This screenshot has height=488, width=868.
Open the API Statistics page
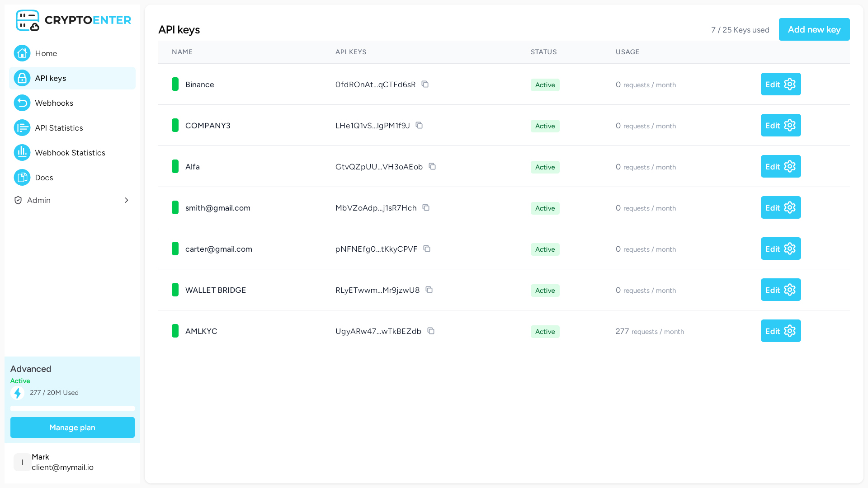(59, 128)
